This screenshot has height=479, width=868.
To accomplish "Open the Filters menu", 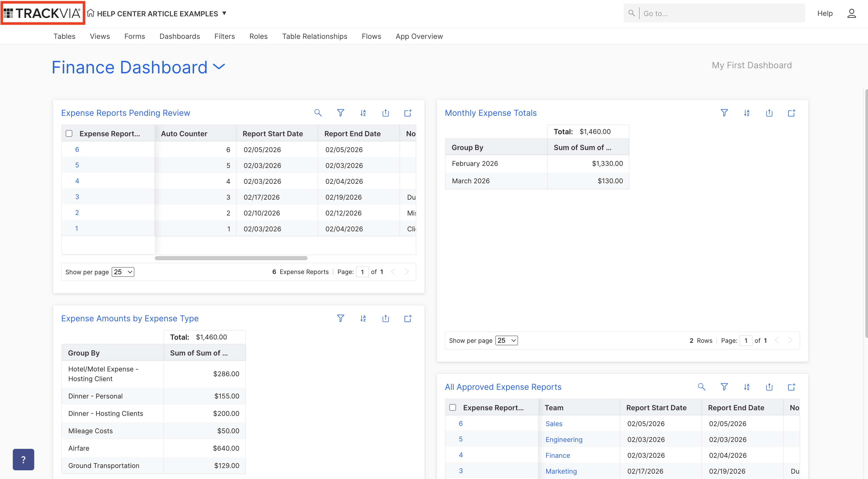I will (225, 36).
